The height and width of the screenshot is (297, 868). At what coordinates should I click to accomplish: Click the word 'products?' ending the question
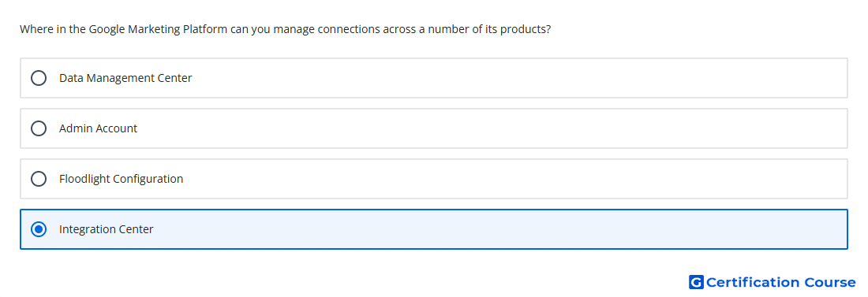click(526, 29)
